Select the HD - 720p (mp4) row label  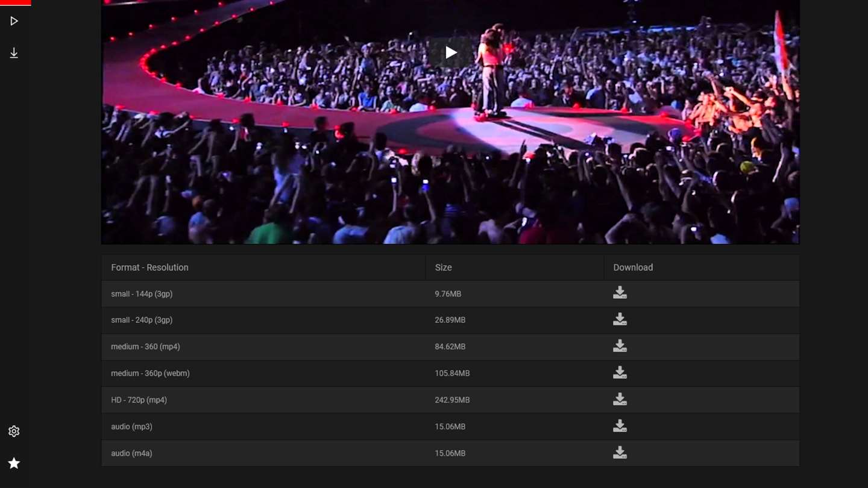(x=139, y=400)
